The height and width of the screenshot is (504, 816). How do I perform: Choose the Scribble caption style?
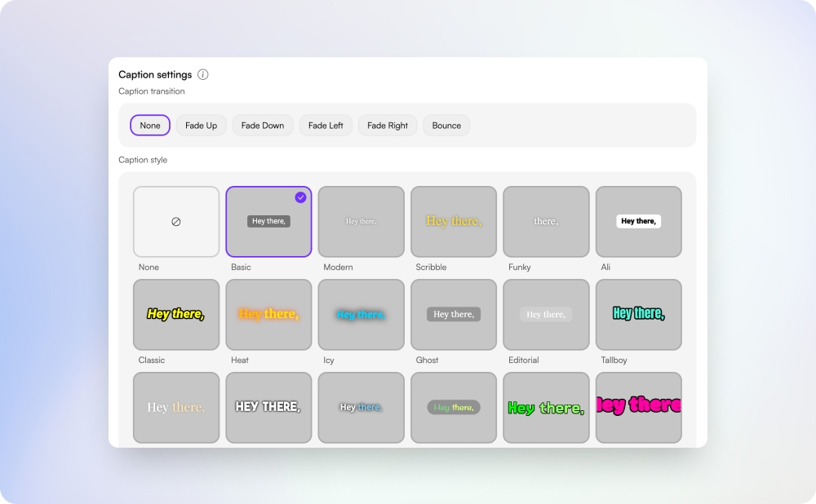(454, 221)
